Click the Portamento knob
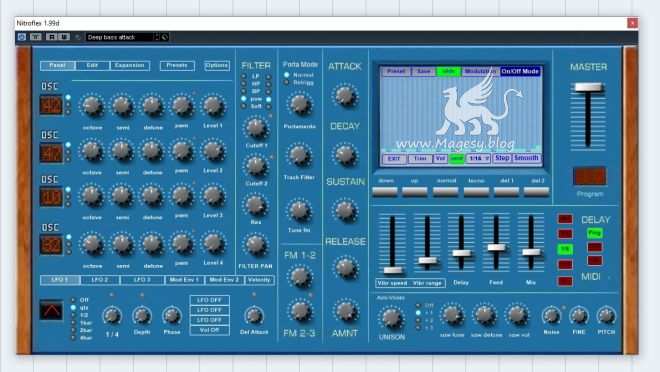This screenshot has height=372, width=660. (x=300, y=105)
